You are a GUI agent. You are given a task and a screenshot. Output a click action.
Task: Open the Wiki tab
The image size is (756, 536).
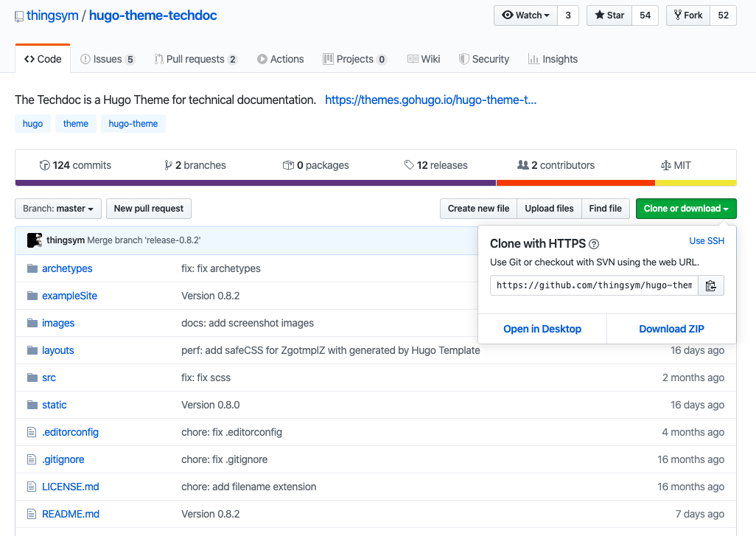point(424,59)
